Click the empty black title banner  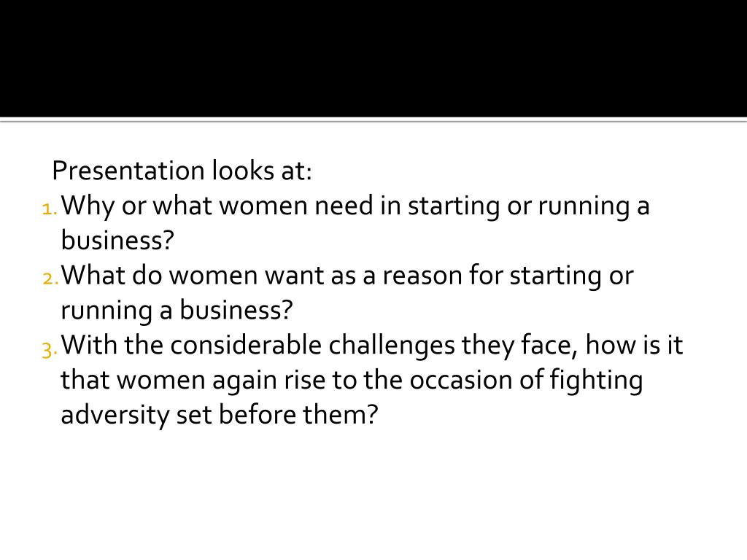373,58
